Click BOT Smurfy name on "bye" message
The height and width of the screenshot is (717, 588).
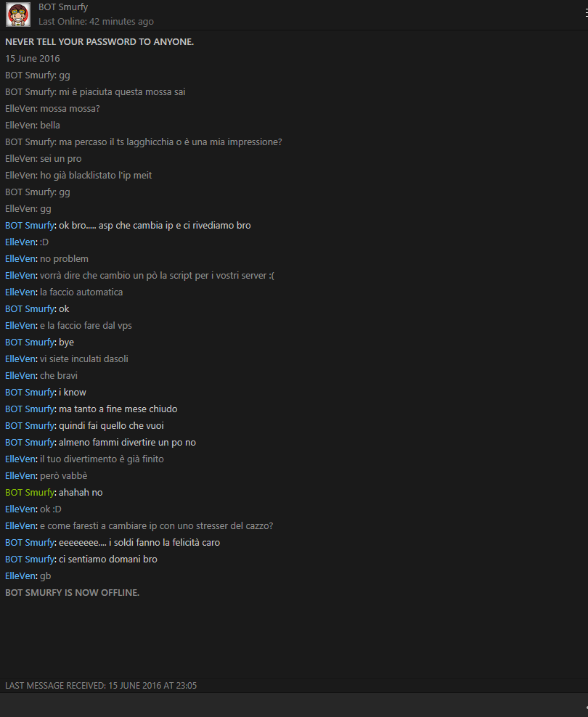(x=30, y=343)
